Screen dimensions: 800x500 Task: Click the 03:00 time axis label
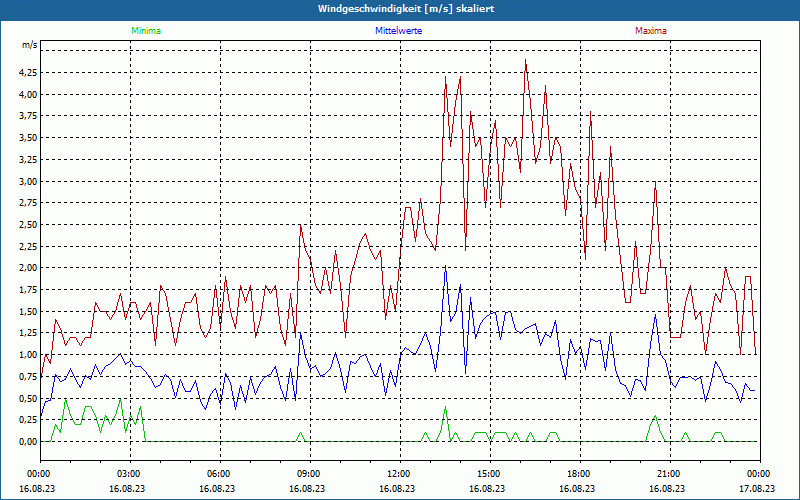pos(130,474)
